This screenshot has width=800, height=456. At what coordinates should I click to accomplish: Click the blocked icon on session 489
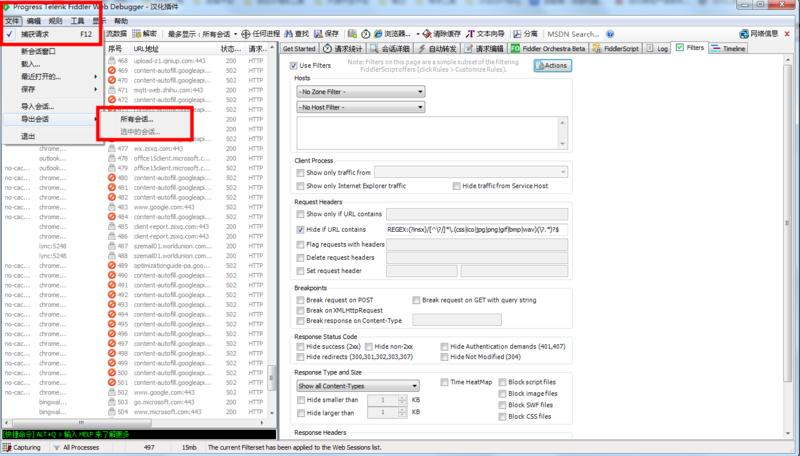coord(111,265)
